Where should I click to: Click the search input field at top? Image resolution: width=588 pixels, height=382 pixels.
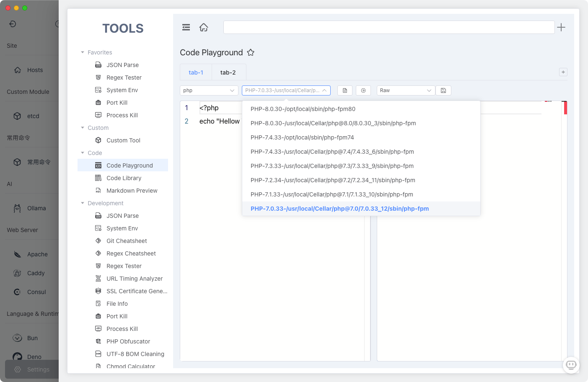pos(389,27)
